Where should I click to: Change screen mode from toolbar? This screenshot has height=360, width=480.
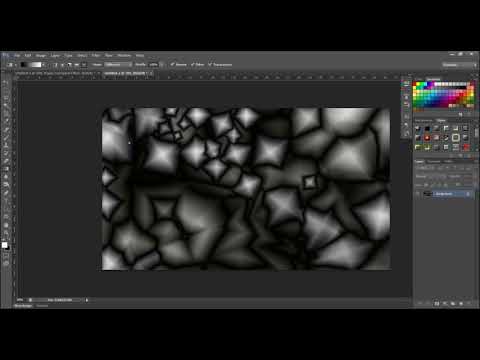[6, 264]
